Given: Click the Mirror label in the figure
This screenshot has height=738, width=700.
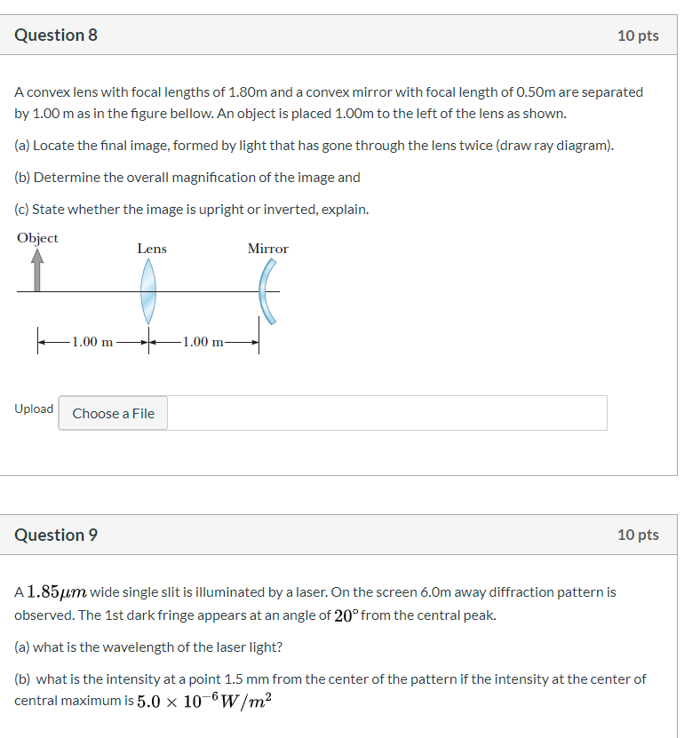Looking at the screenshot, I should (268, 249).
